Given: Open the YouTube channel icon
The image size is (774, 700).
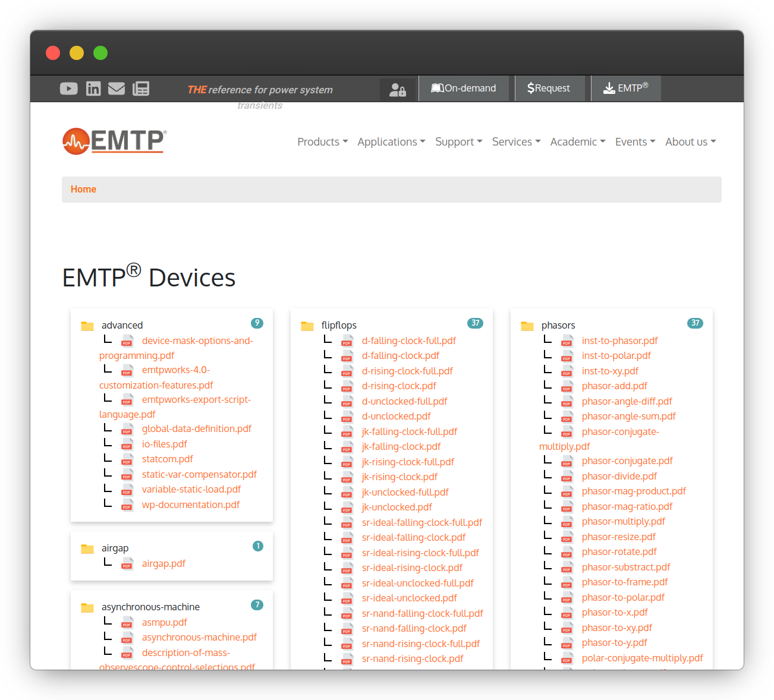Looking at the screenshot, I should click(x=69, y=89).
